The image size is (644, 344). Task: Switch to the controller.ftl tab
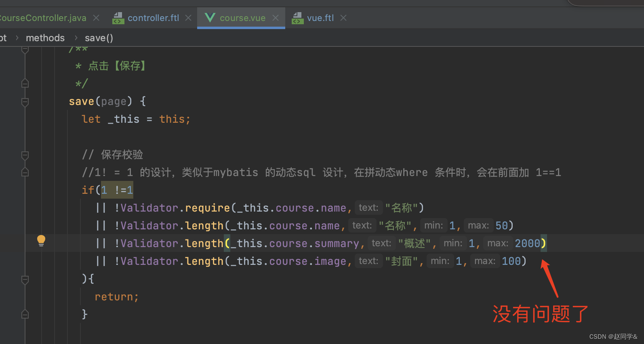(153, 18)
